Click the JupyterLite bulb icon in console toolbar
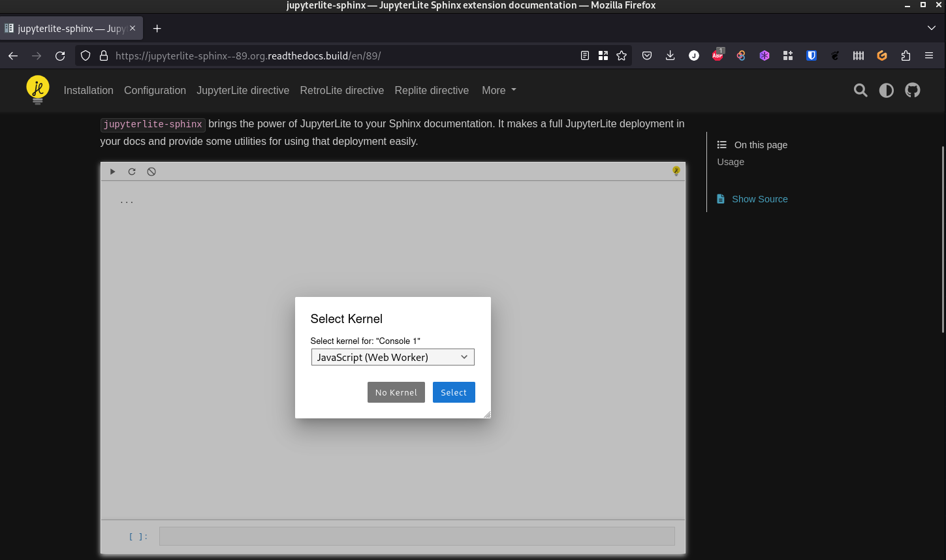The image size is (946, 560). click(x=676, y=171)
